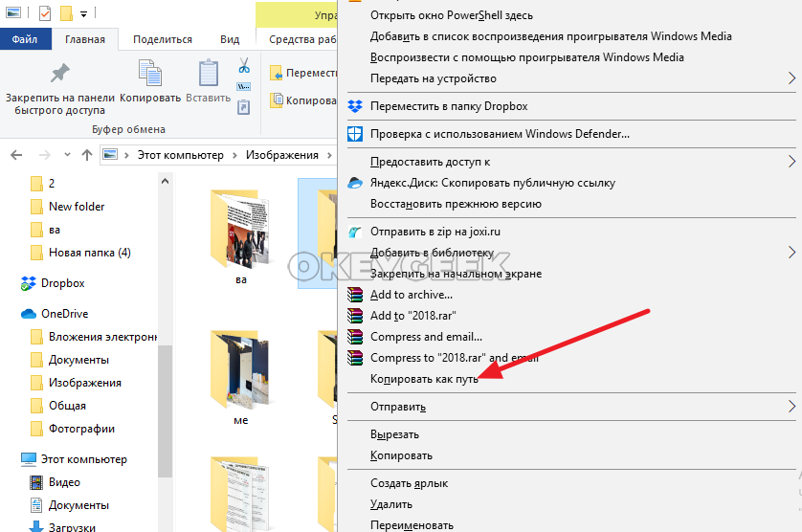This screenshot has height=532, width=802.
Task: Click the Yandex.Disk icon in the context menu
Action: 355,183
